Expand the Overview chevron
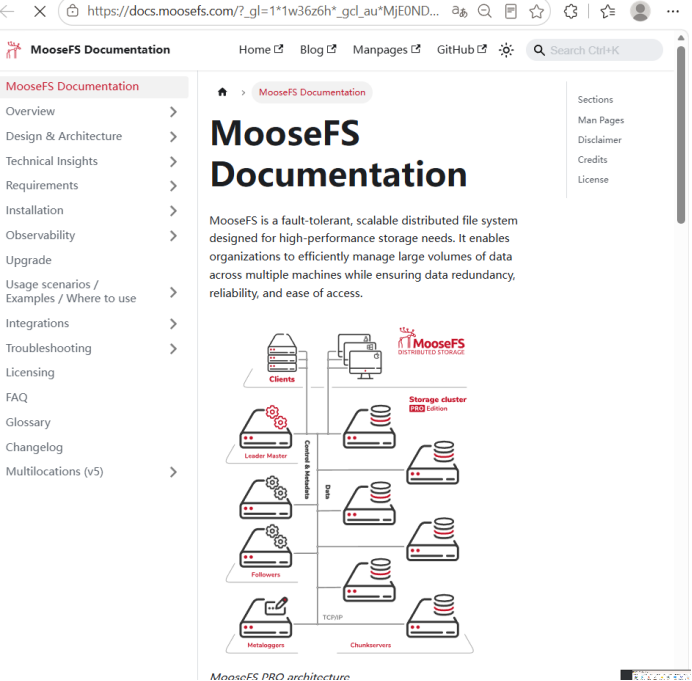 (x=173, y=112)
